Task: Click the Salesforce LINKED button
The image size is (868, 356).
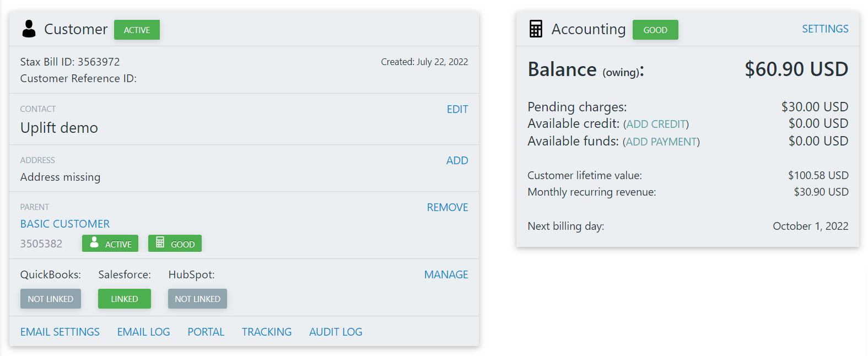Action: 125,299
